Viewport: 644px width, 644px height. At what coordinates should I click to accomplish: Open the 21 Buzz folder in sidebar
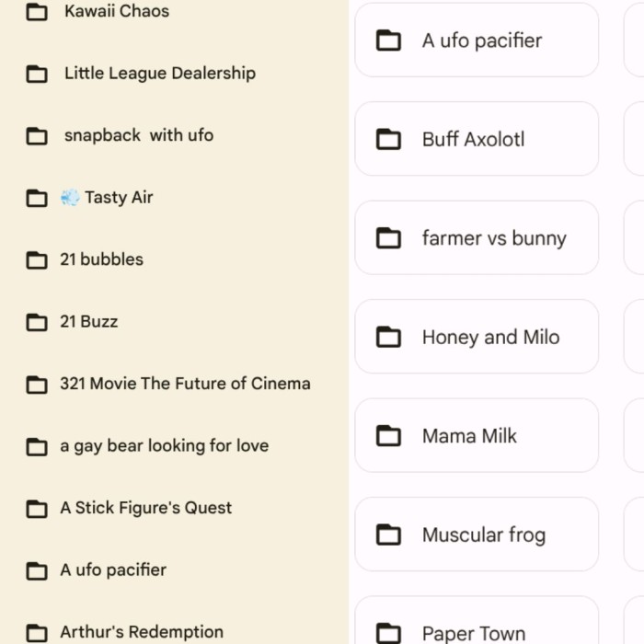(x=89, y=322)
